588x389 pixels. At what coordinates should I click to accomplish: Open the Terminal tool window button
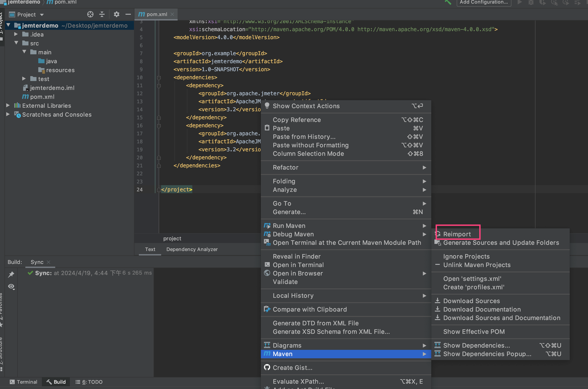pyautogui.click(x=24, y=382)
